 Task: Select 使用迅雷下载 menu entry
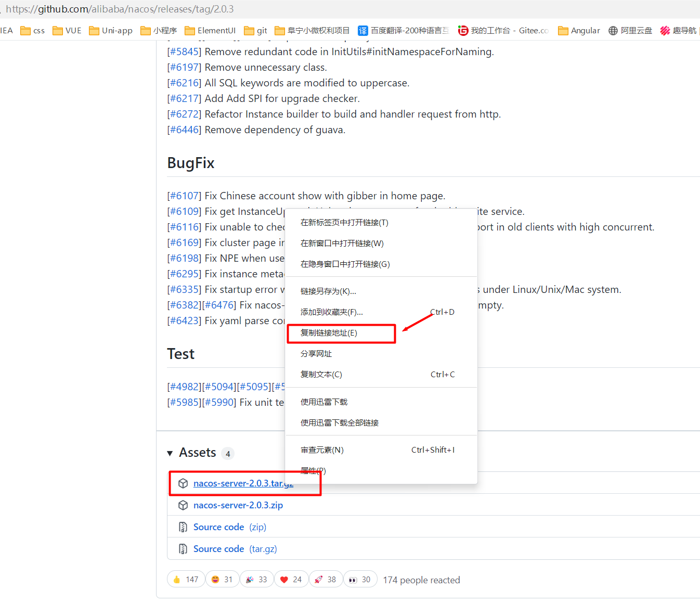tap(381, 402)
